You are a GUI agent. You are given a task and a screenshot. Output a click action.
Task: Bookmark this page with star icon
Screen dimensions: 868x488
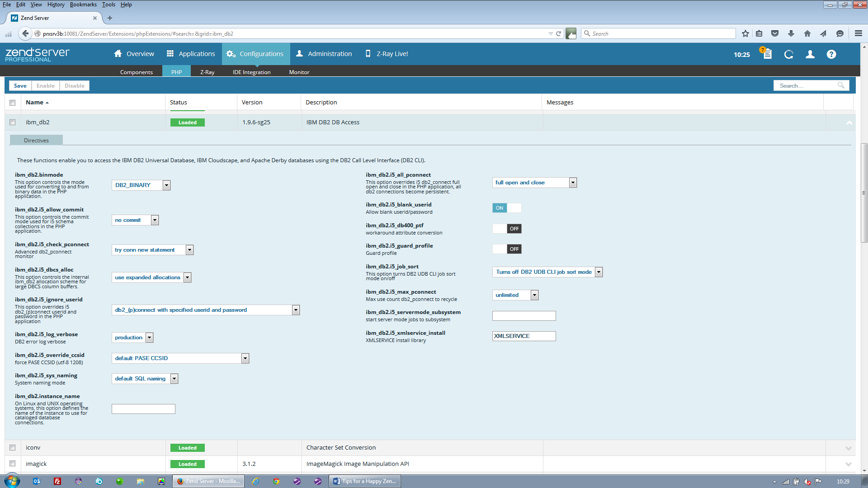coord(745,33)
